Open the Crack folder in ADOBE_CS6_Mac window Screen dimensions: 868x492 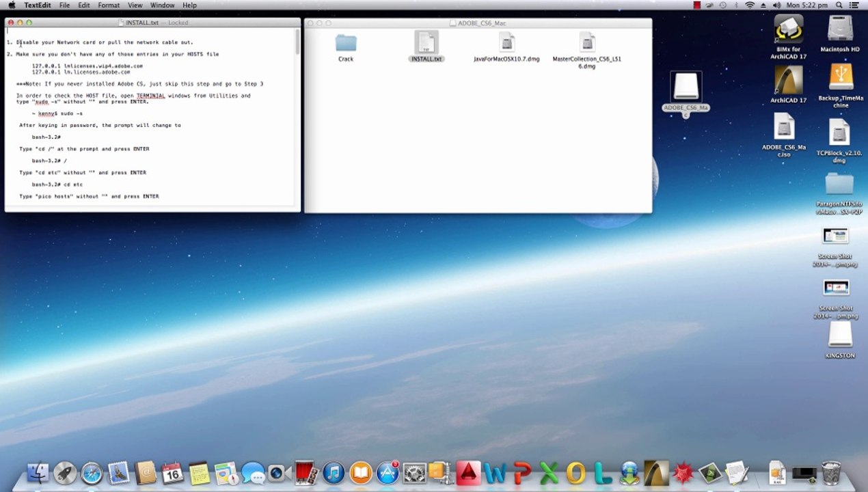tap(346, 44)
